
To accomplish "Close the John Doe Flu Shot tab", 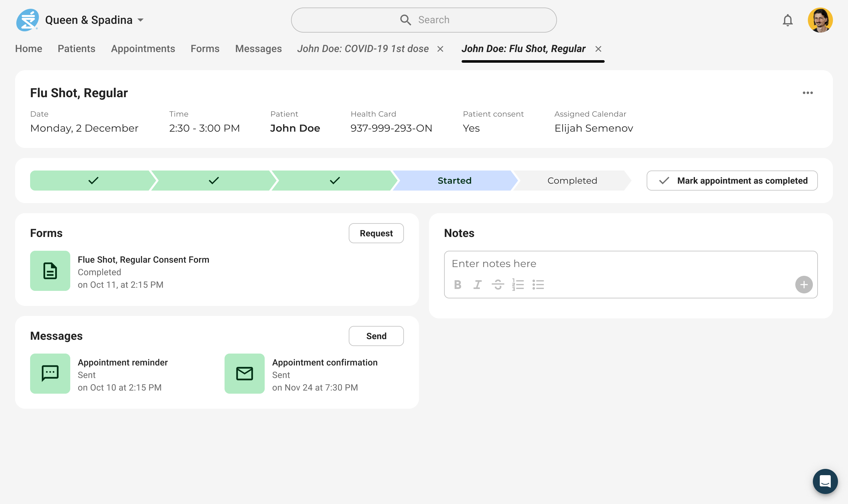I will click(598, 49).
